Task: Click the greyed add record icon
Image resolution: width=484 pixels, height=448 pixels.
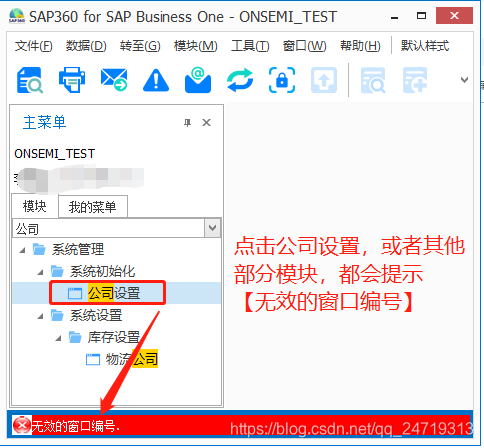Action: click(x=415, y=80)
